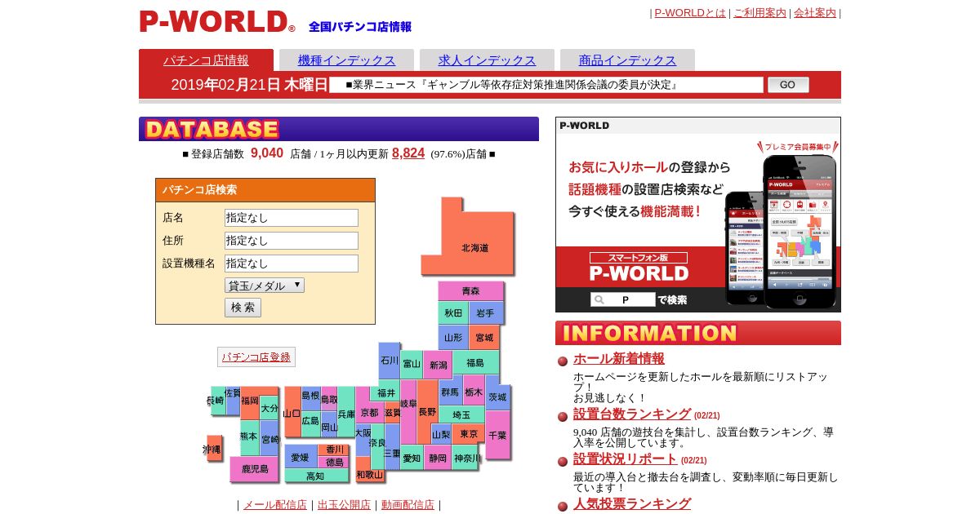This screenshot has height=514, width=980.
Task: Select Akita (秋田) prefecture tile
Action: click(453, 312)
